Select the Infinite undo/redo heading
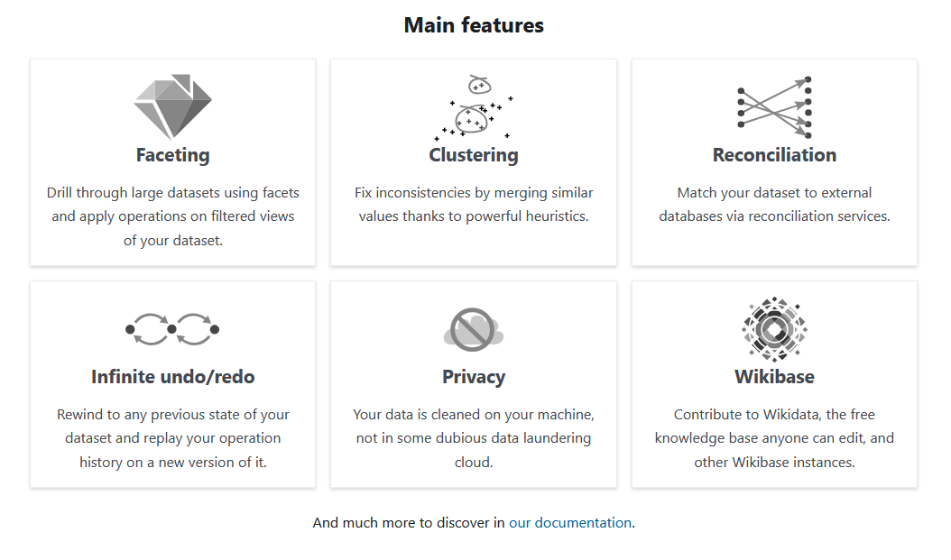This screenshot has width=951, height=560. point(173,377)
